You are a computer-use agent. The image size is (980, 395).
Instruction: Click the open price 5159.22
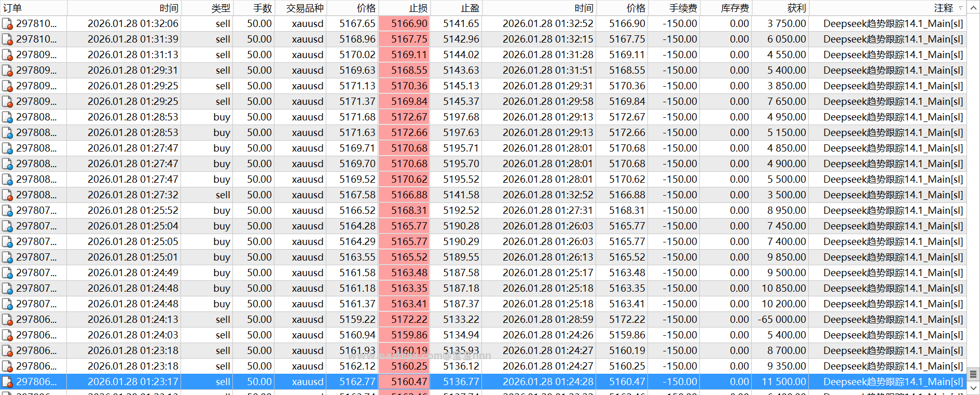coord(357,320)
